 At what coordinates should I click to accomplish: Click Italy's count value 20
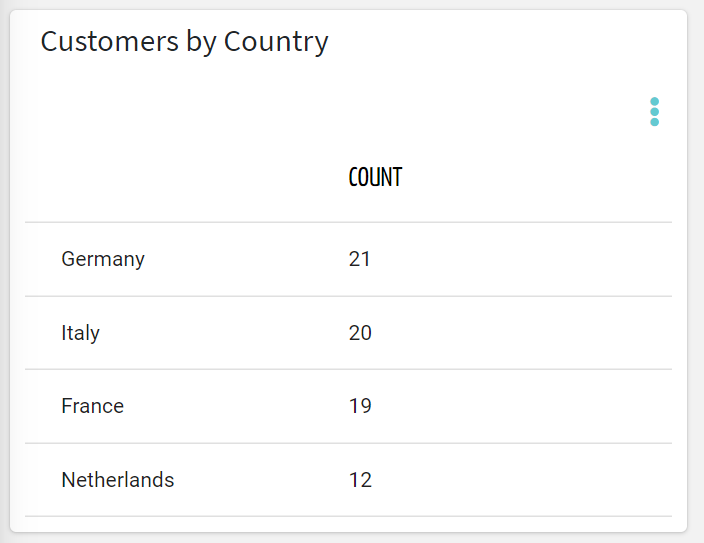click(x=360, y=333)
